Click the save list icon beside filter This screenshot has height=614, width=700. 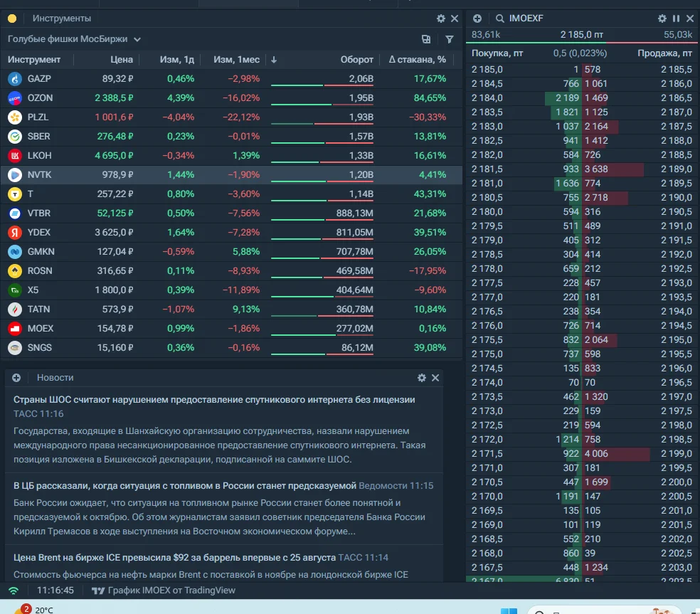tap(426, 39)
